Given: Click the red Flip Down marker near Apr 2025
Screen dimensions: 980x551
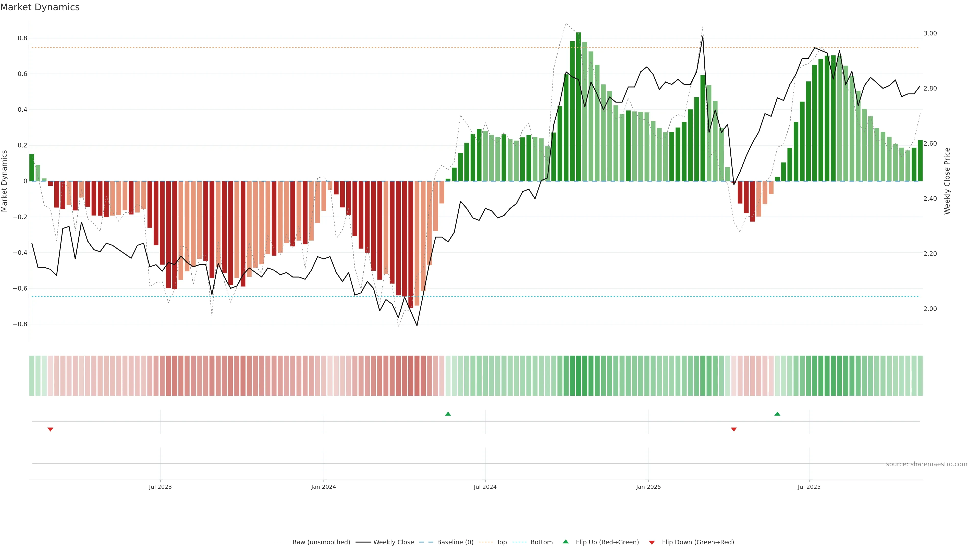Looking at the screenshot, I should click(x=734, y=429).
